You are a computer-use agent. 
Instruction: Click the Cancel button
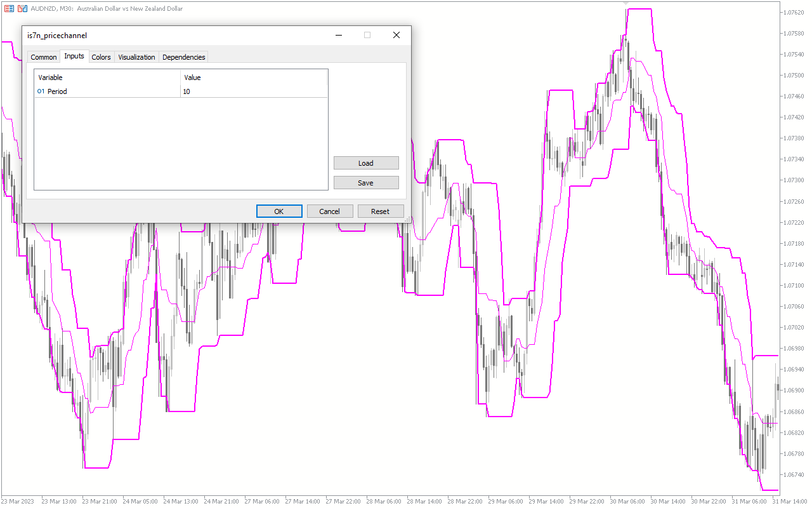330,211
